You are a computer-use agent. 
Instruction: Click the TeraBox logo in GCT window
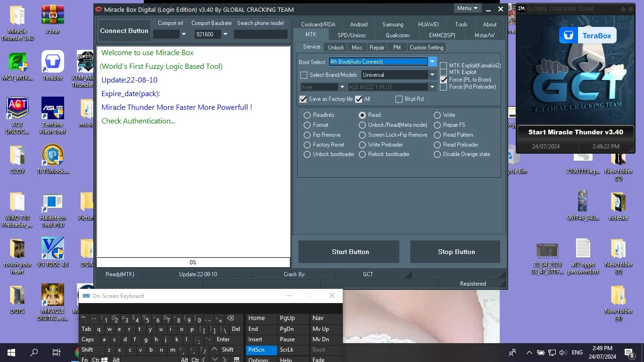(x=587, y=35)
